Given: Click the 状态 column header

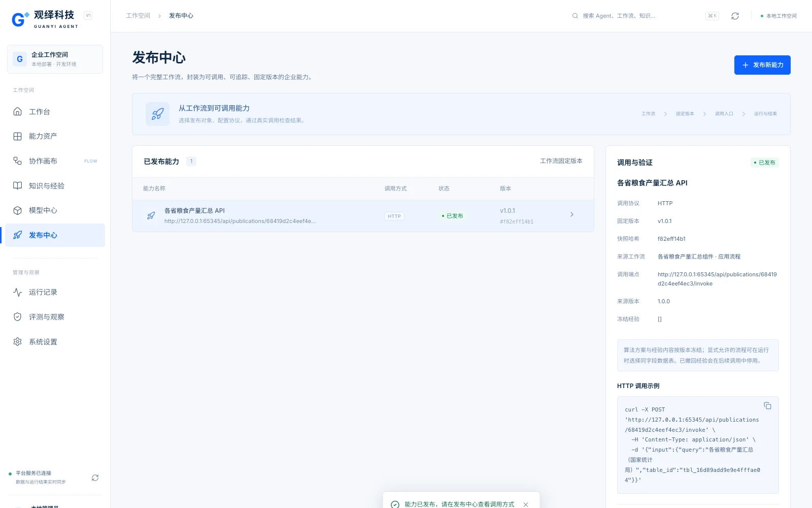Looking at the screenshot, I should (444, 188).
